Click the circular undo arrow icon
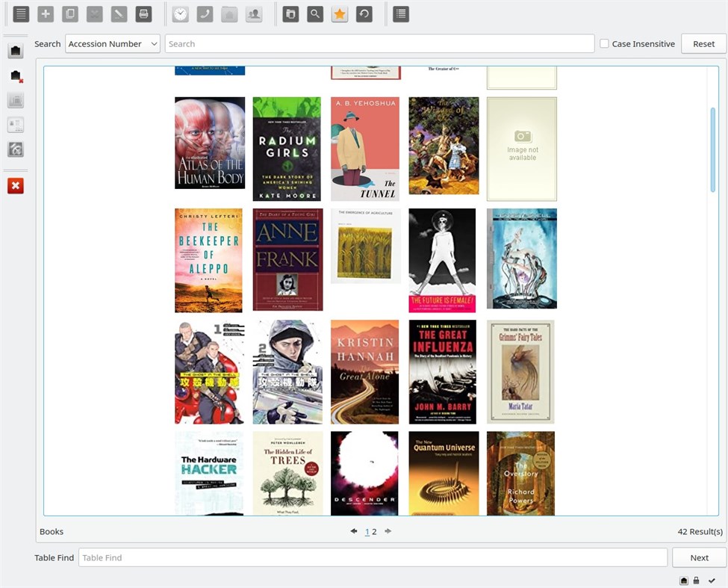 [364, 13]
